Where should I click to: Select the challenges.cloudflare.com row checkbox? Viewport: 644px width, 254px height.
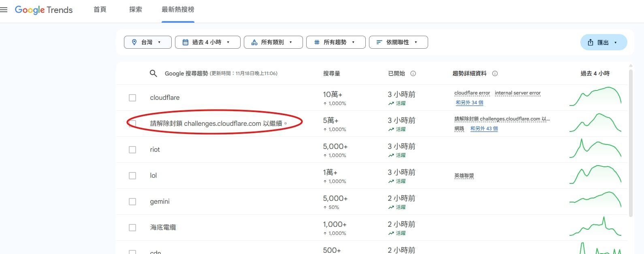[132, 124]
